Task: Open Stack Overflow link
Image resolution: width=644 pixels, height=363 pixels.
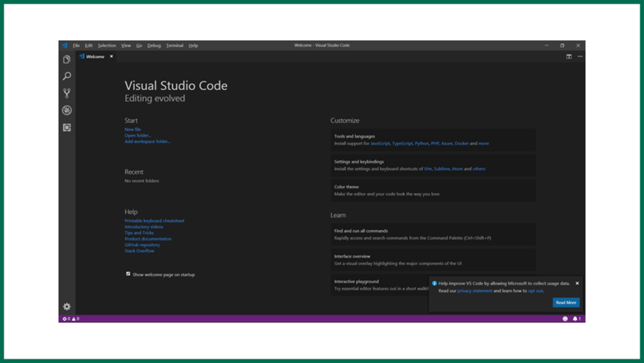Action: (140, 251)
